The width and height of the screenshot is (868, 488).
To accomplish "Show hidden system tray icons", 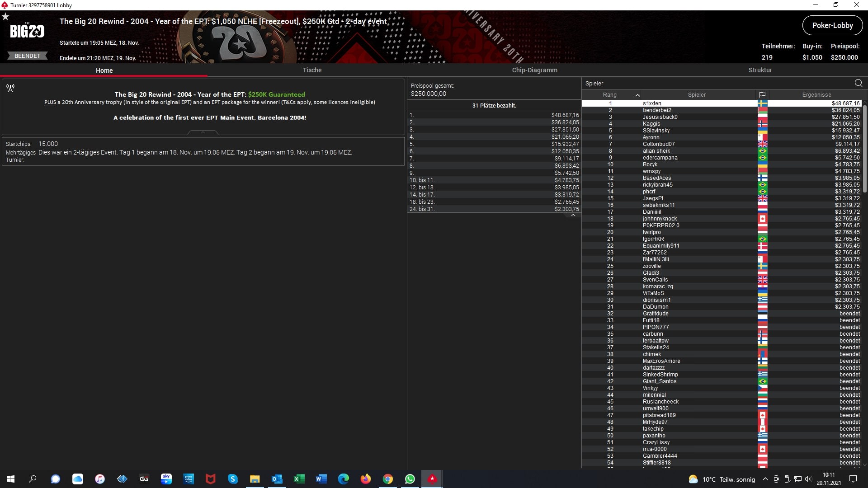I will point(765,479).
